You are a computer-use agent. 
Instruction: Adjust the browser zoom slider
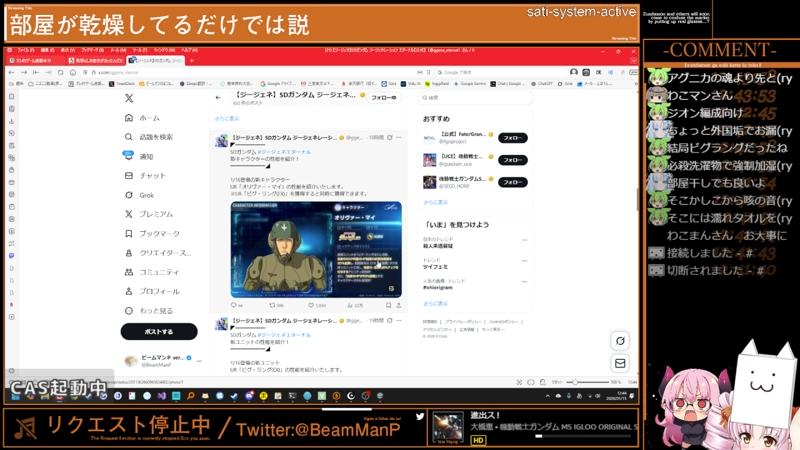pos(586,382)
